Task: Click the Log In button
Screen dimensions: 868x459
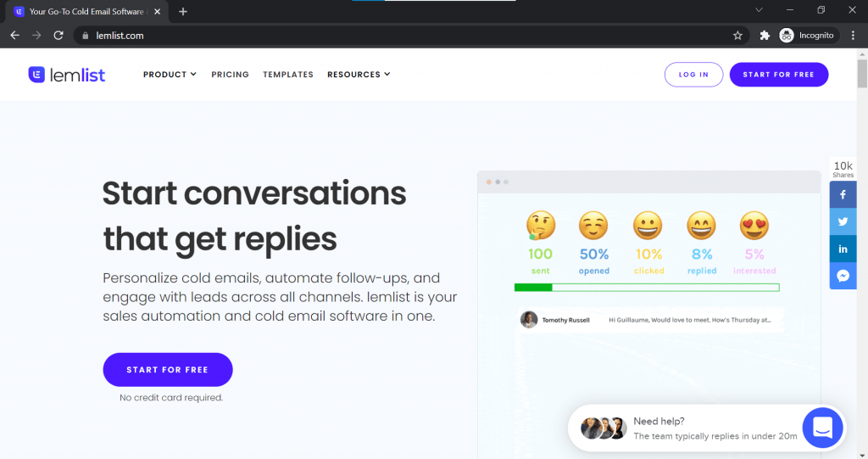Action: pos(693,75)
